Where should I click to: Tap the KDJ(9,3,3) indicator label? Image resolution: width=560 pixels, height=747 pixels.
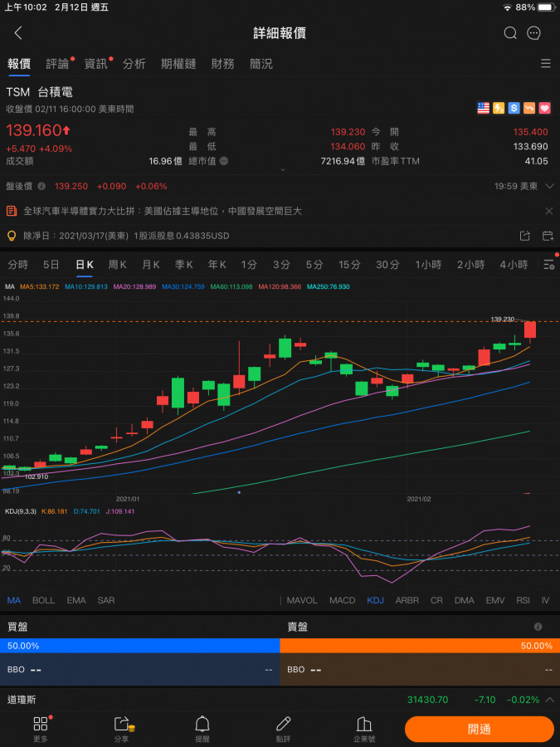click(21, 511)
